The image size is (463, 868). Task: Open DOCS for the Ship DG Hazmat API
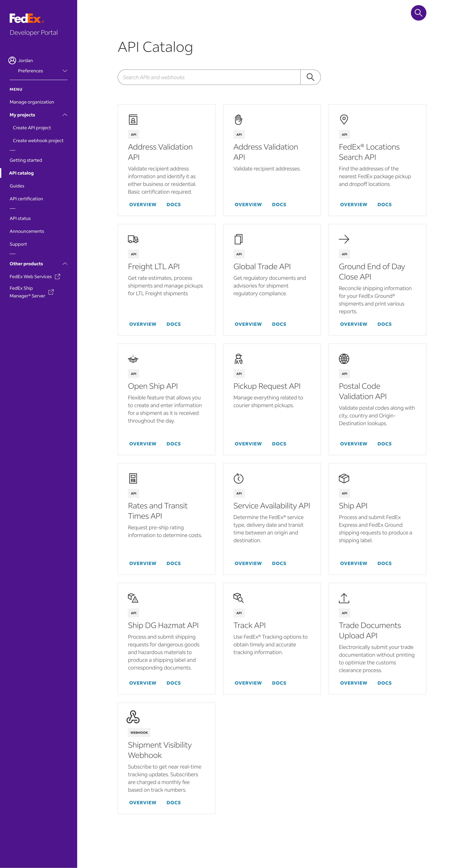click(x=173, y=683)
